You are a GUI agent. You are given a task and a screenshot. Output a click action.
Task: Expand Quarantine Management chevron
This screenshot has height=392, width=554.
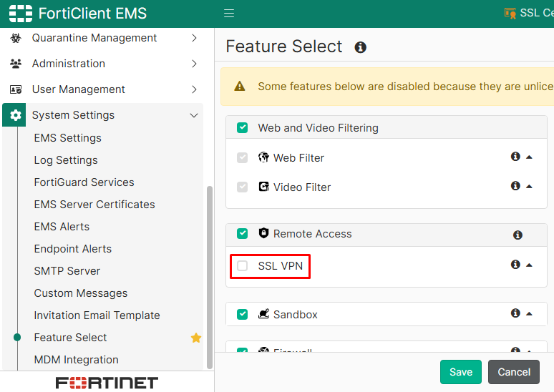[194, 38]
